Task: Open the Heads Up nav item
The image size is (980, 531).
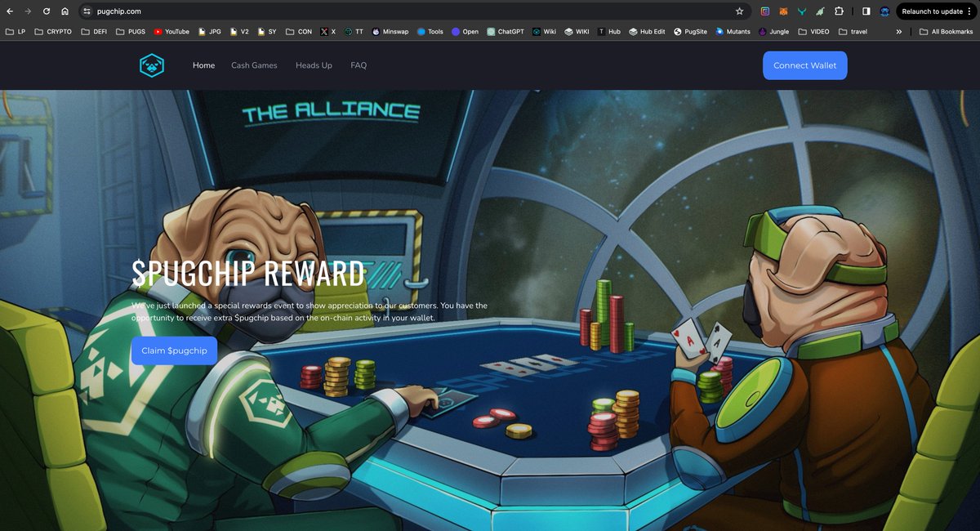Action: tap(314, 65)
